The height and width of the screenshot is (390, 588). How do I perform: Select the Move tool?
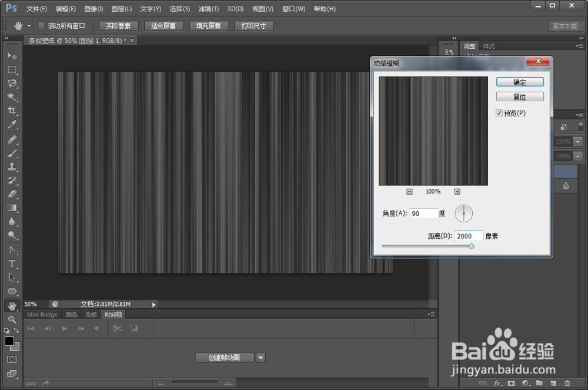tap(12, 56)
